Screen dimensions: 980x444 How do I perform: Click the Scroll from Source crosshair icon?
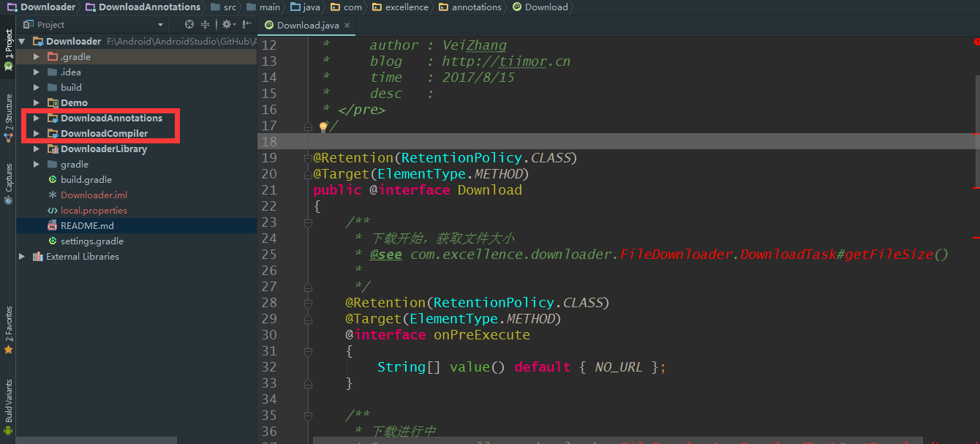coord(189,25)
